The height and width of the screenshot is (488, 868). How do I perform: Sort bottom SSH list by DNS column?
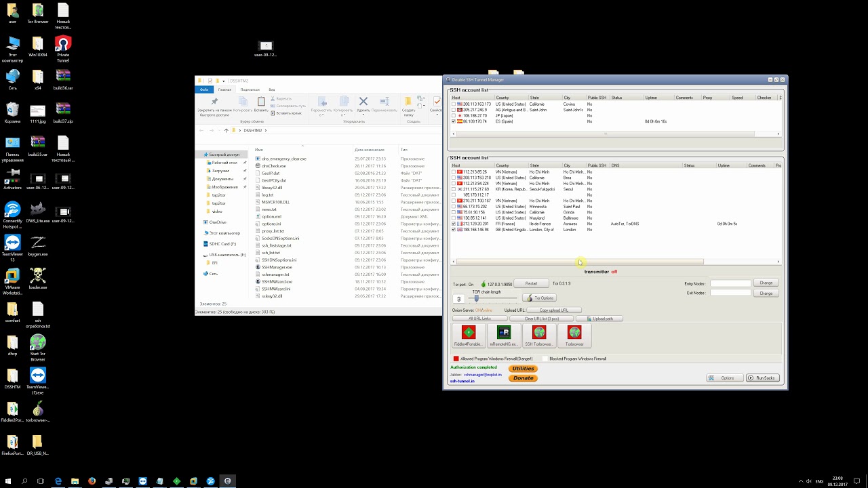646,165
